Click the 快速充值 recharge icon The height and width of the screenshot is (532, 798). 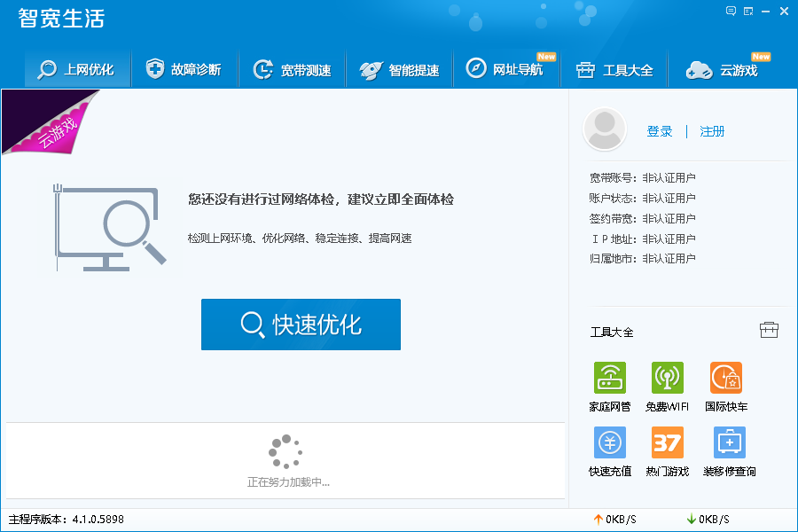pos(609,442)
